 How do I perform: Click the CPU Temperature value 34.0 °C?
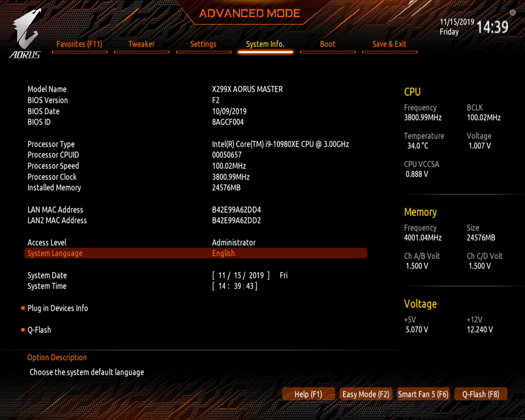pos(418,146)
